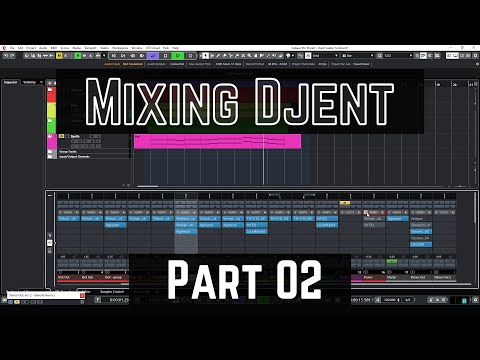Image resolution: width=480 pixels, height=360 pixels.
Task: Select the Object Selection arrow tool
Action: pos(206,56)
